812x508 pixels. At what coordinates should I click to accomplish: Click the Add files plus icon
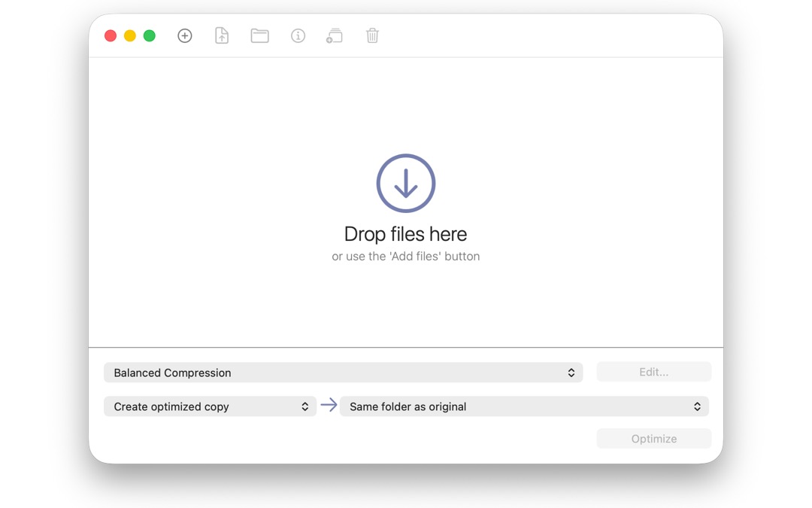185,36
